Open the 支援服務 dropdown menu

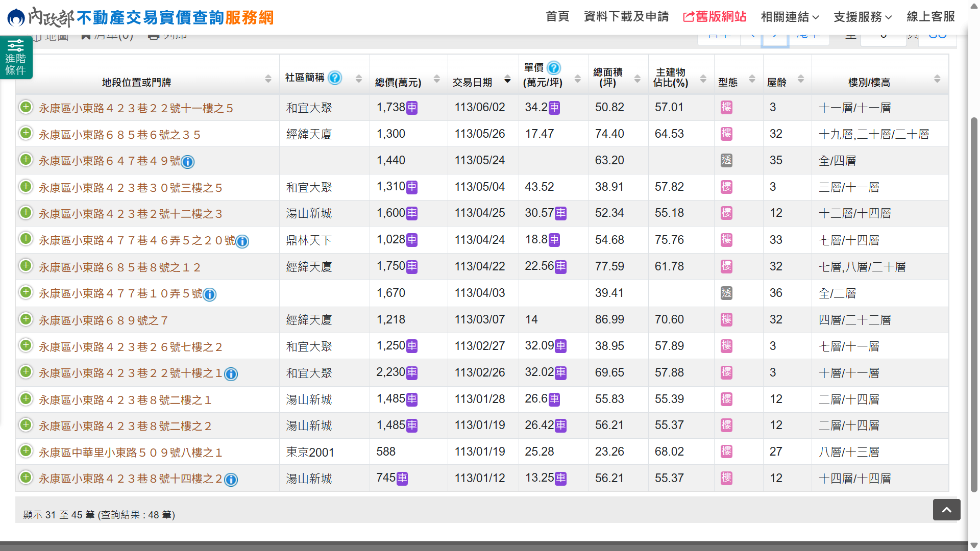(x=863, y=17)
